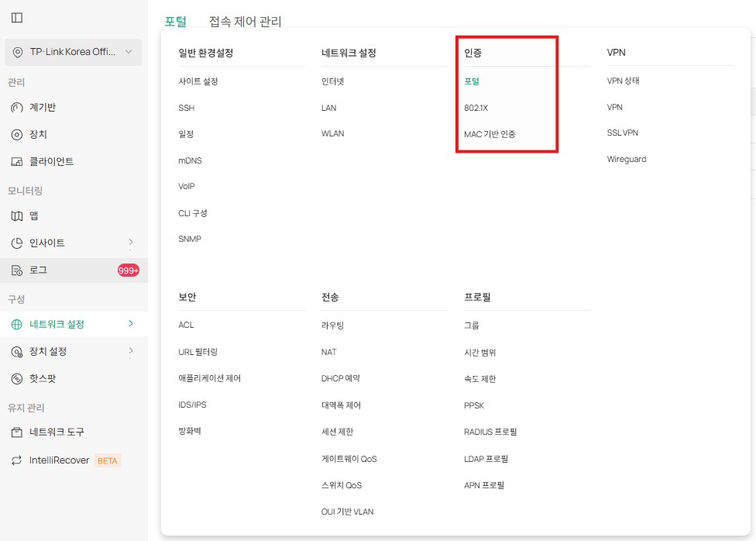756x541 pixels.
Task: Collapse the sidebar using top-left panel icon
Action: [x=17, y=17]
